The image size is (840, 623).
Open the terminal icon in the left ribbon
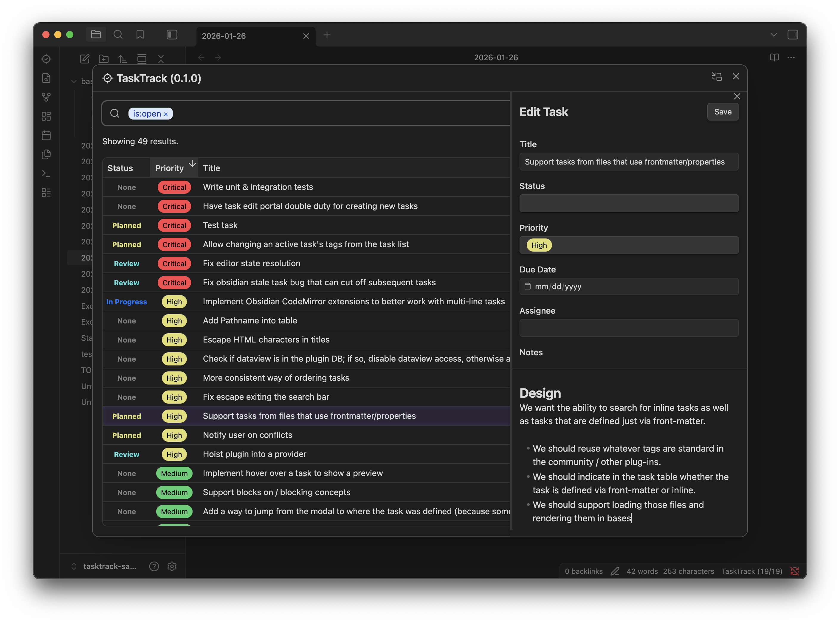coord(46,173)
